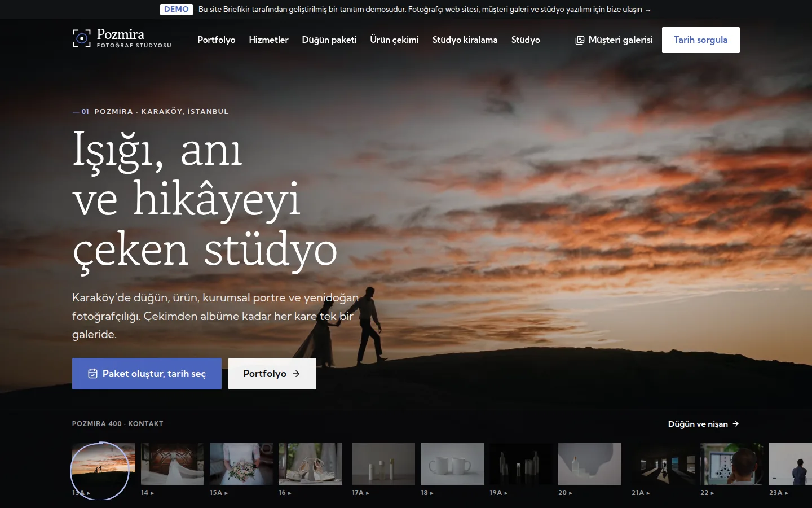The height and width of the screenshot is (508, 812).
Task: Click the Pozmira brand name in the header
Action: coord(121,34)
